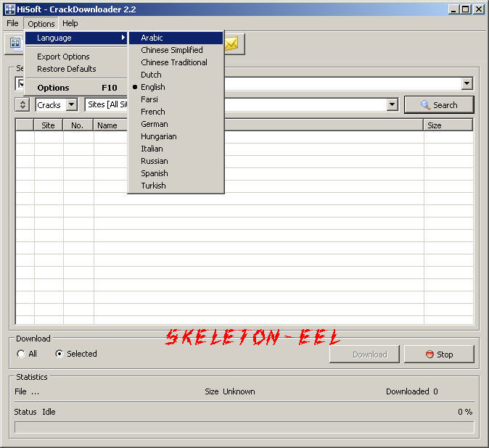Click the Stop button

pos(438,354)
